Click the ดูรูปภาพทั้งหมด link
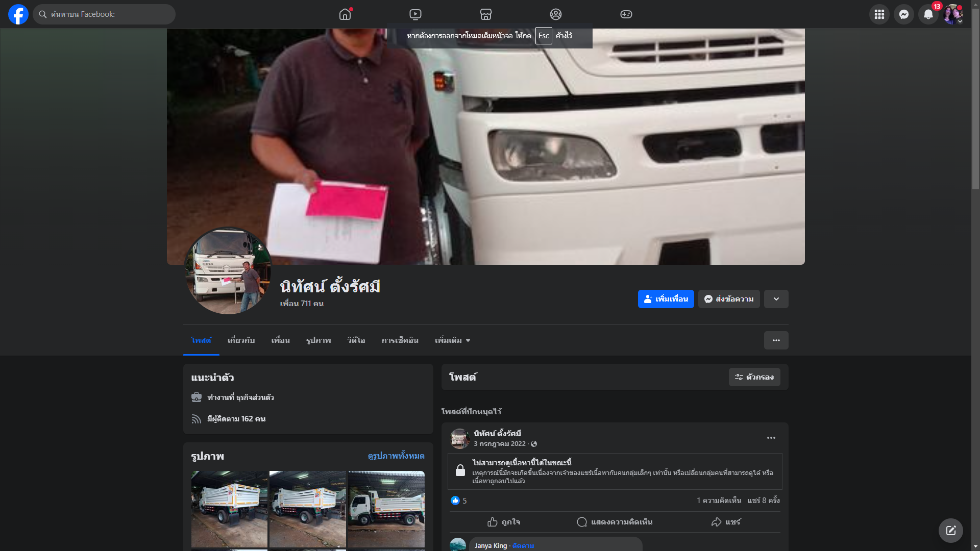Image resolution: width=980 pixels, height=551 pixels. 396,456
